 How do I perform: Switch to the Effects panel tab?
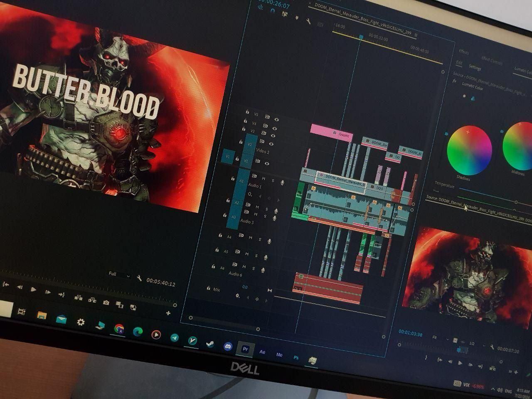pos(464,52)
